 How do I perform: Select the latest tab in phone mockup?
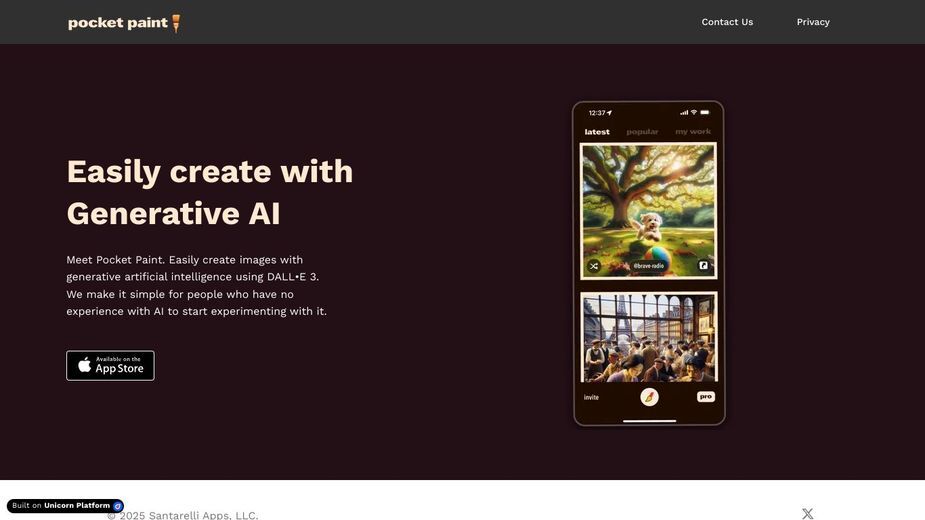(x=597, y=132)
